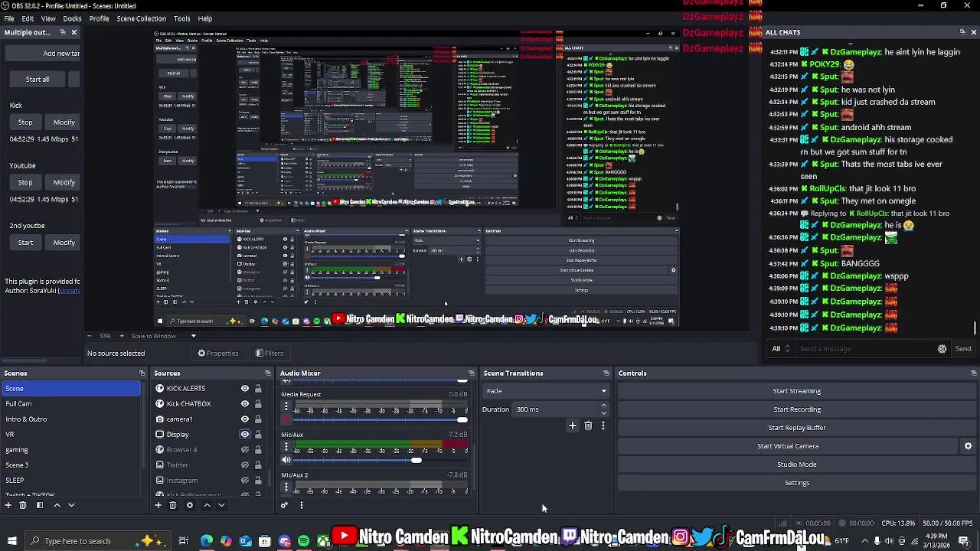Hide the KICK ALERTS source
980x551 pixels.
(245, 389)
